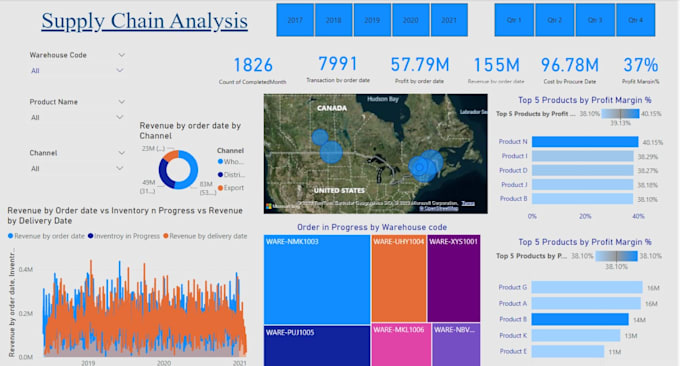The image size is (680, 366).
Task: Select the dark blue donut chart segment
Action: (163, 175)
